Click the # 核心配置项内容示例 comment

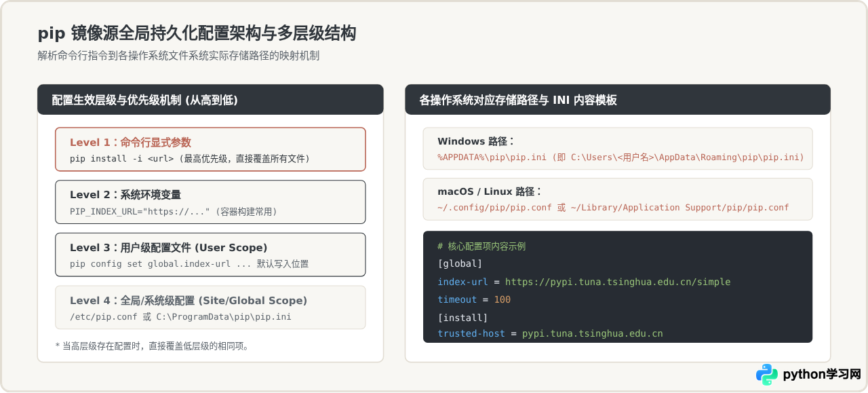pyautogui.click(x=481, y=246)
